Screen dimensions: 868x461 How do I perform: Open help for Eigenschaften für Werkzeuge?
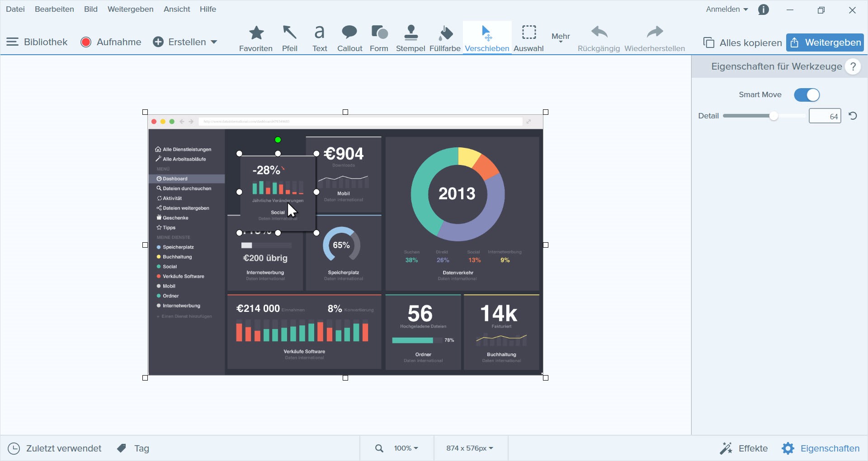coord(853,67)
